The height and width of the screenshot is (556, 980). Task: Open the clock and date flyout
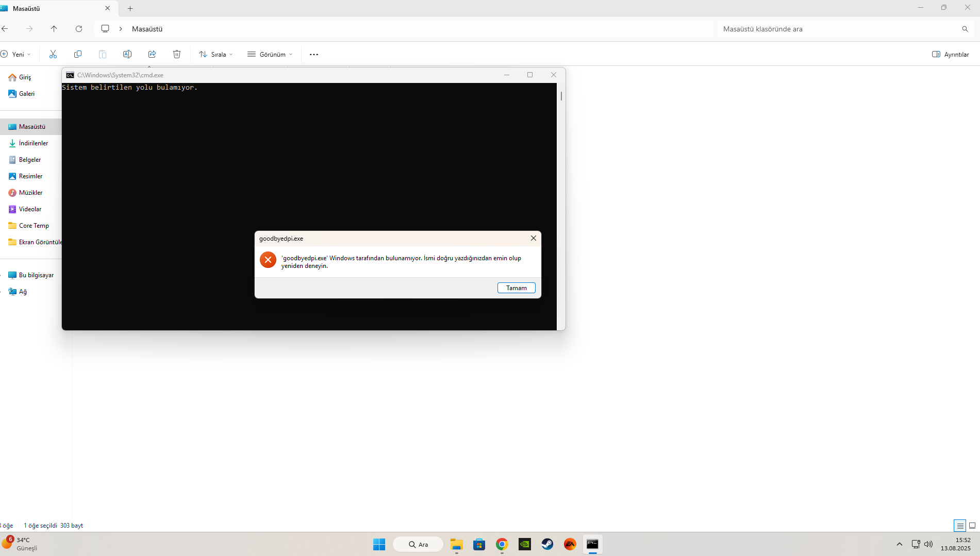(x=956, y=544)
